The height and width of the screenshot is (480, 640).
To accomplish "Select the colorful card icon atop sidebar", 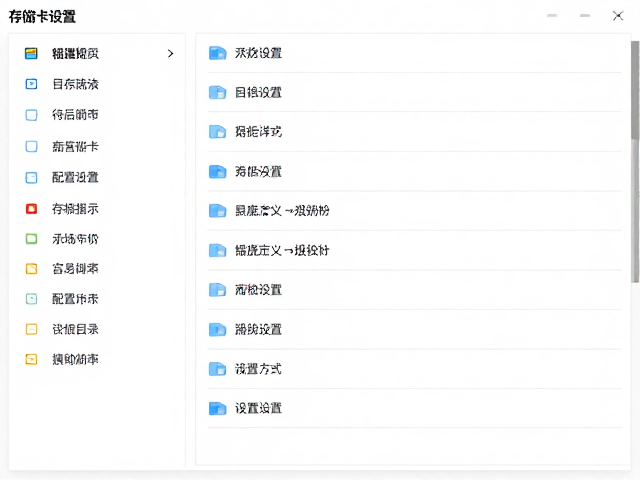I will 31,53.
